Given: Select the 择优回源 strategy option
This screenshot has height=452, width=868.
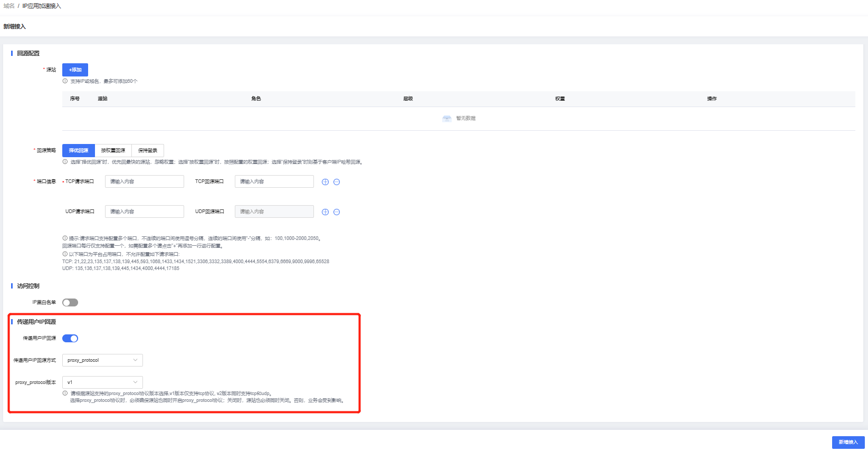Looking at the screenshot, I should point(79,150).
